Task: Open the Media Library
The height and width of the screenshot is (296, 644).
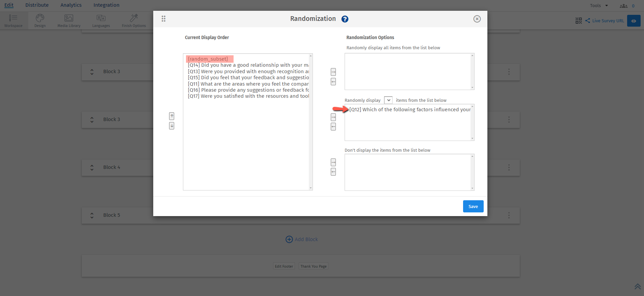Action: point(69,21)
